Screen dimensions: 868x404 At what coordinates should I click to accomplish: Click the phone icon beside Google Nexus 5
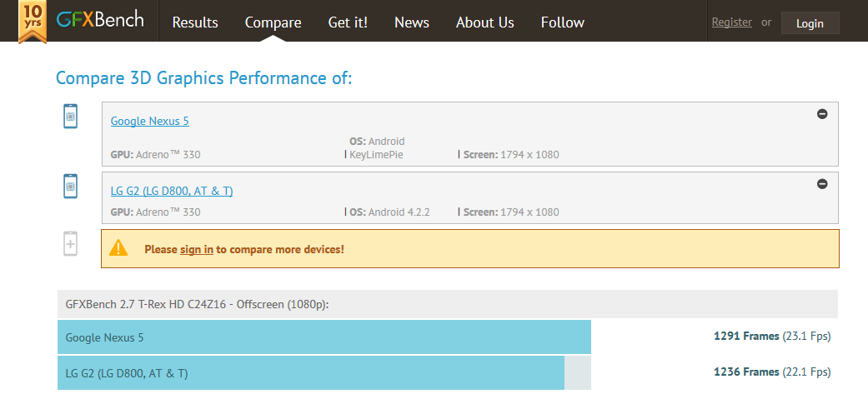pos(70,116)
